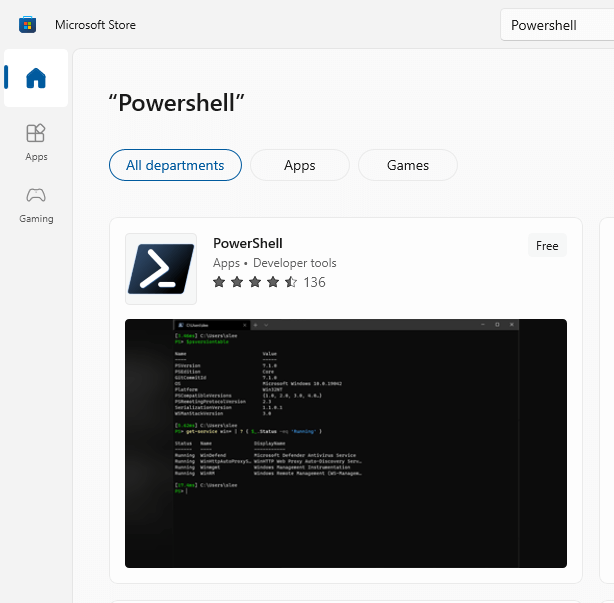
Task: Go to the Home sidebar icon
Action: (36, 78)
